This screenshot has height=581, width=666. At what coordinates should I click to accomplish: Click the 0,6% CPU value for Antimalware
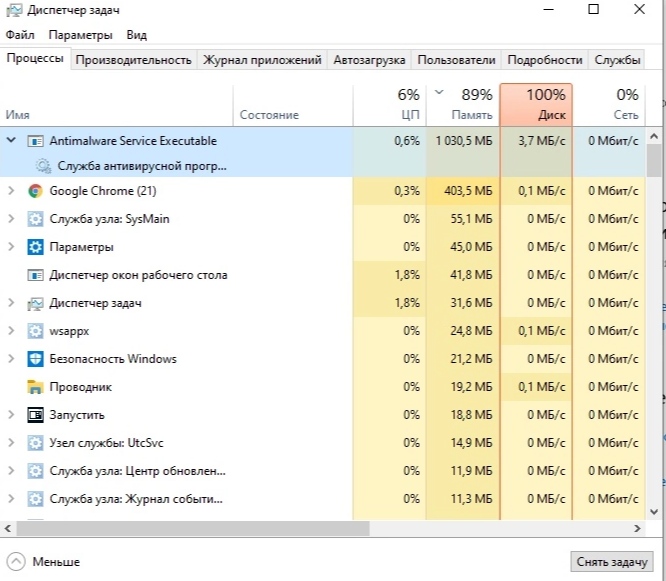[x=406, y=141]
